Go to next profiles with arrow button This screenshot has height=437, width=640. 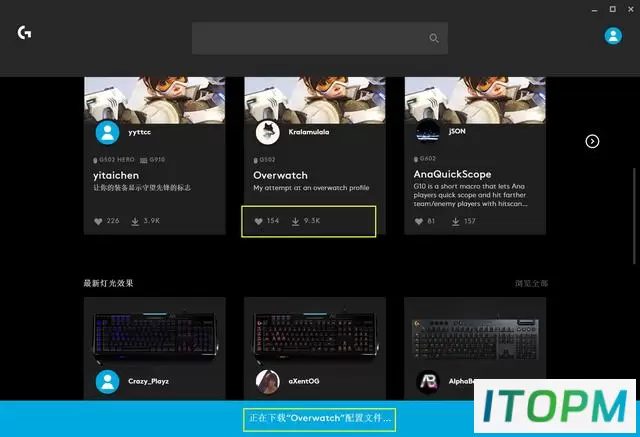592,141
